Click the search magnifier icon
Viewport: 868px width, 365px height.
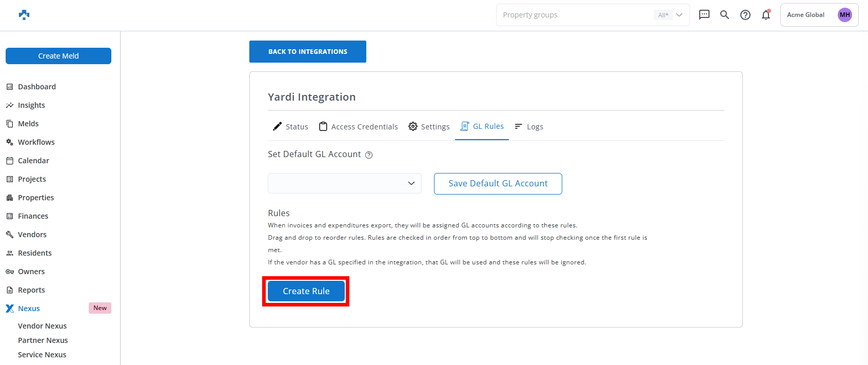point(724,15)
